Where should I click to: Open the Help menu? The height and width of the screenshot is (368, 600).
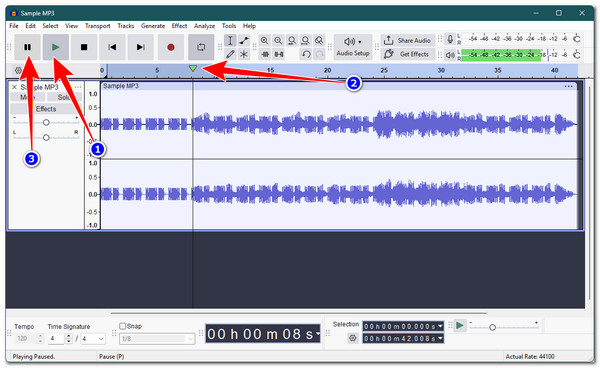point(249,26)
